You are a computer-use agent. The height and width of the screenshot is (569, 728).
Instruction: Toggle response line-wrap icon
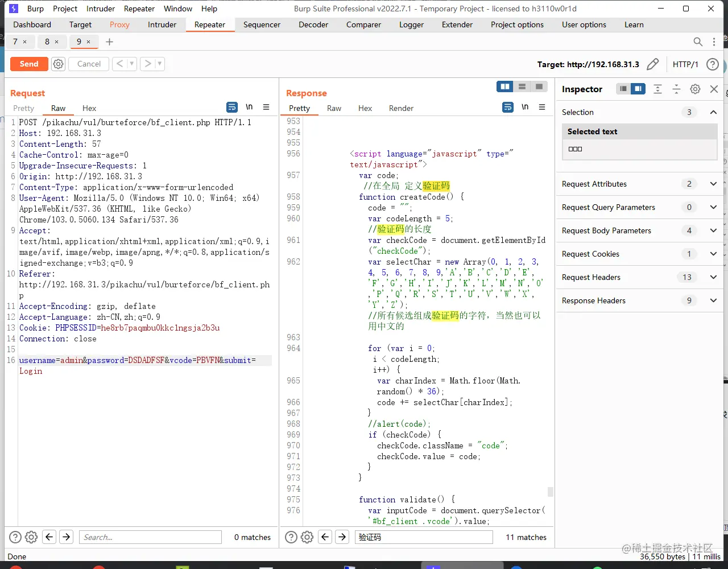point(508,107)
